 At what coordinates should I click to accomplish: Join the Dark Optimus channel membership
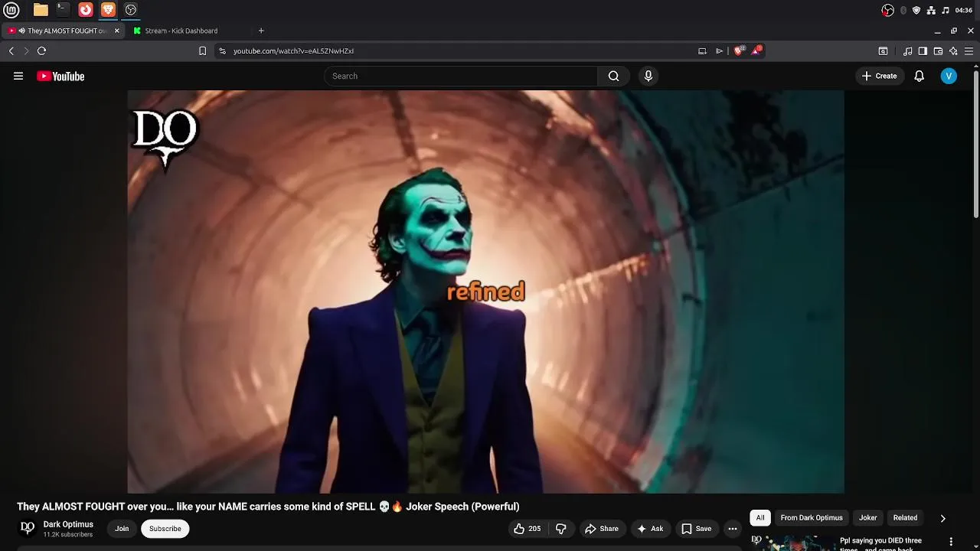[122, 529]
